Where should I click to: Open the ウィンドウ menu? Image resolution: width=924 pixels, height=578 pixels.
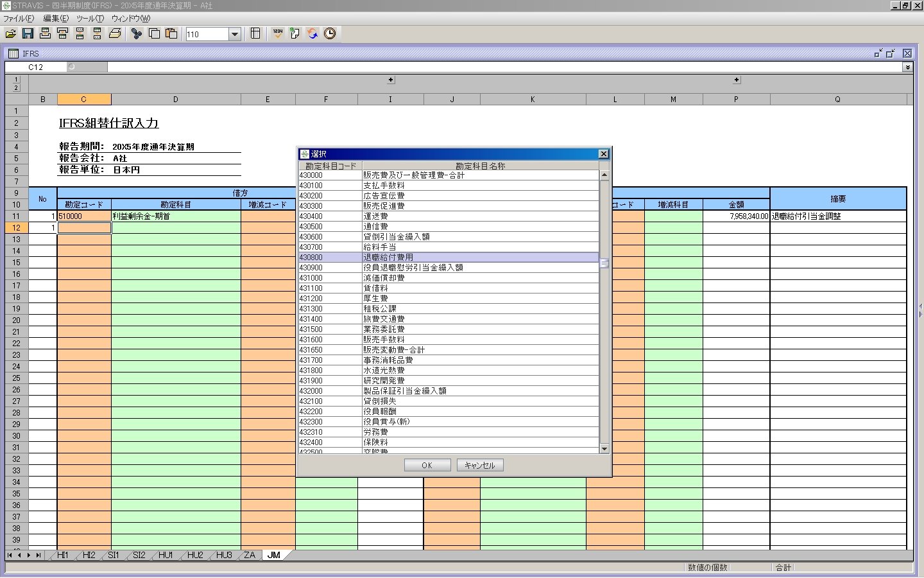pos(130,19)
